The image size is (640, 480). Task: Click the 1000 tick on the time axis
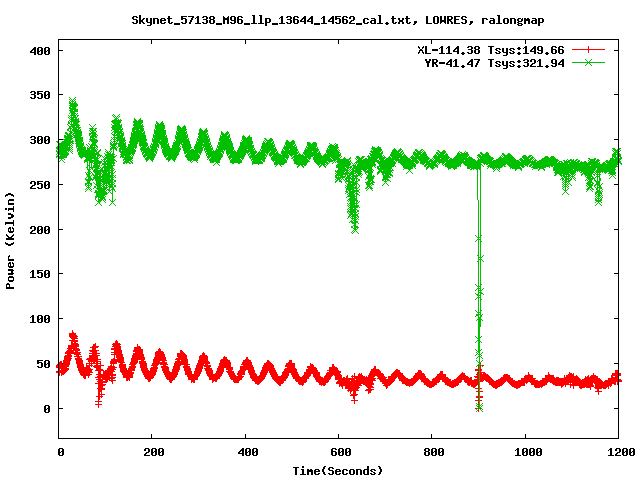[x=528, y=452]
